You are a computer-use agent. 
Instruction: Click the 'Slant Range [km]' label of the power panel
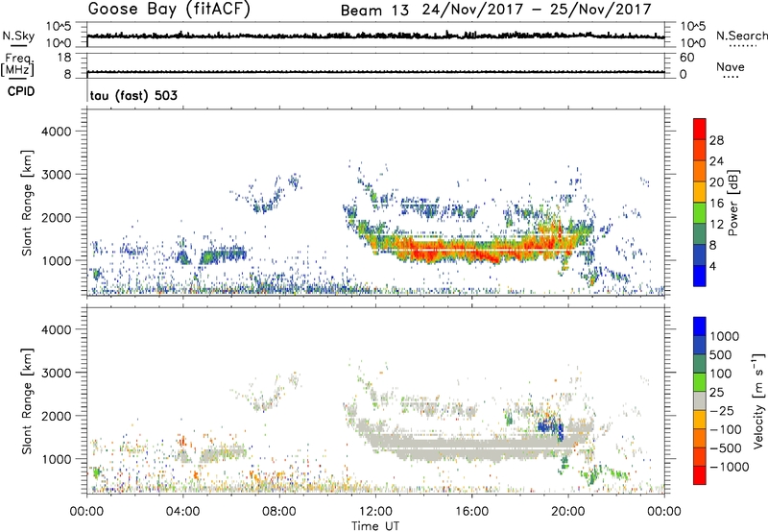[x=27, y=203]
